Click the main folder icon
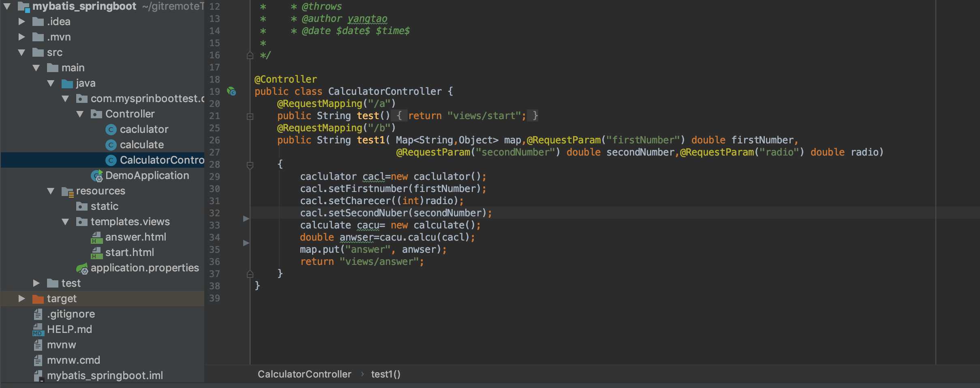 click(x=53, y=68)
